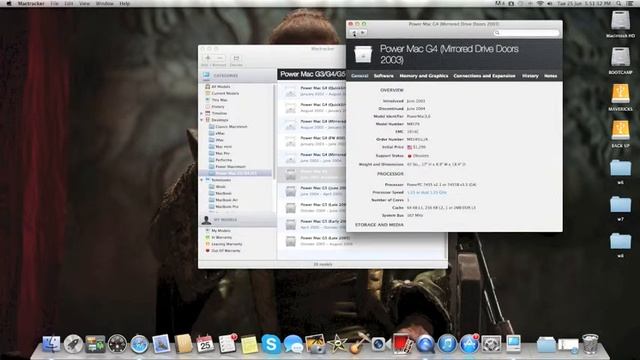This screenshot has width=640, height=360.
Task: Select iMac folder in sidebar
Action: (x=220, y=140)
